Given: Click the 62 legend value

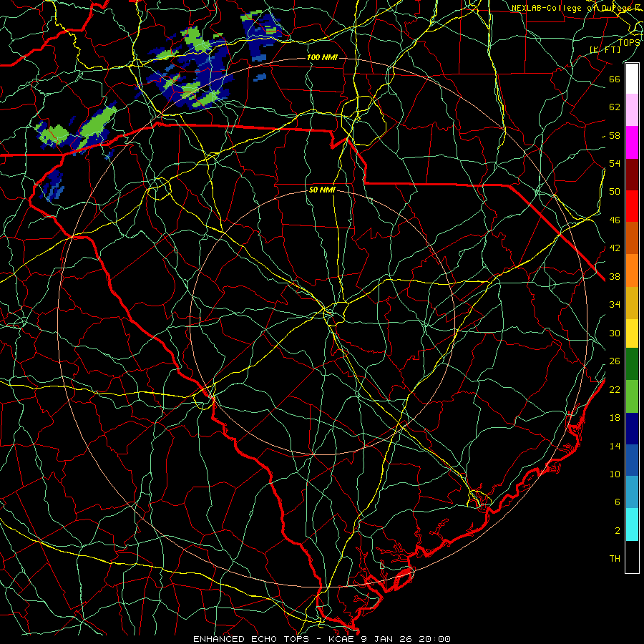Looking at the screenshot, I should click(615, 107).
